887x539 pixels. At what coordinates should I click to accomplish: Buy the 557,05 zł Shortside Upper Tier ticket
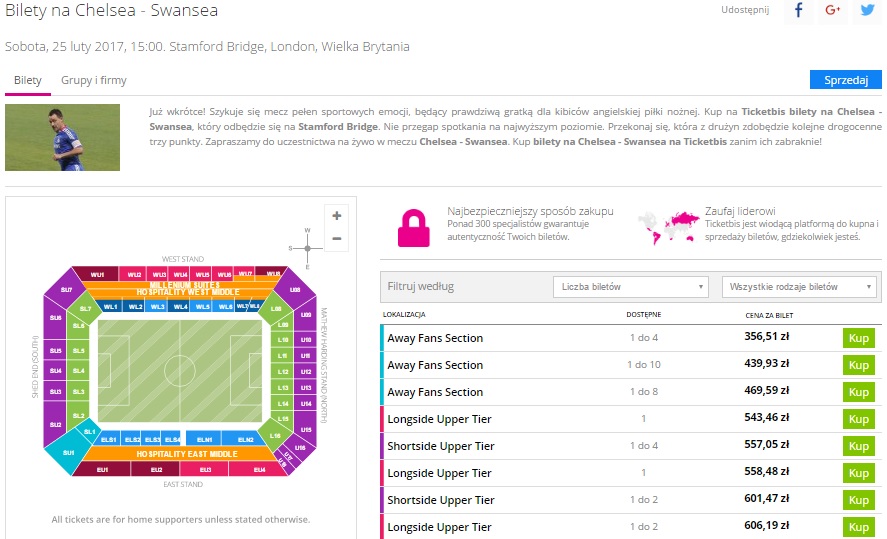click(x=858, y=446)
